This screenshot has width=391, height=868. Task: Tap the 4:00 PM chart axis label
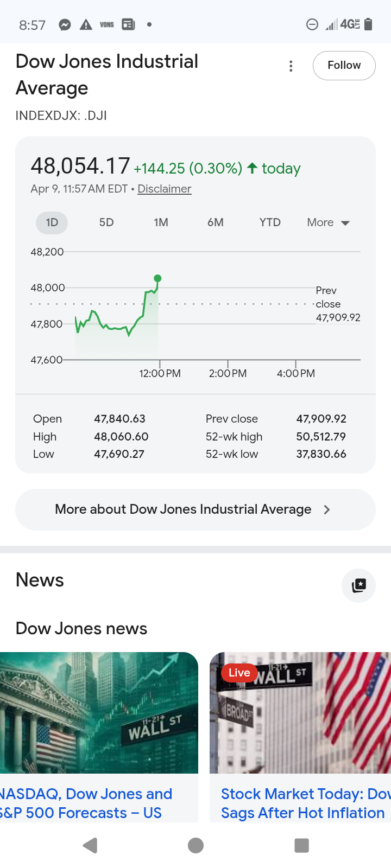click(296, 373)
